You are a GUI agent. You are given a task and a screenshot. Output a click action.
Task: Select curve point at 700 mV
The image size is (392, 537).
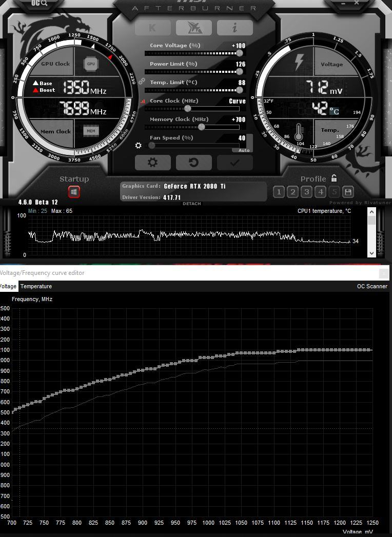pos(12,412)
